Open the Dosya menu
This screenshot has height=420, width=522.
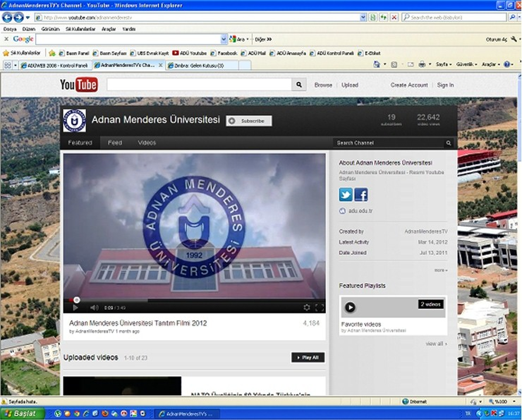coord(10,29)
